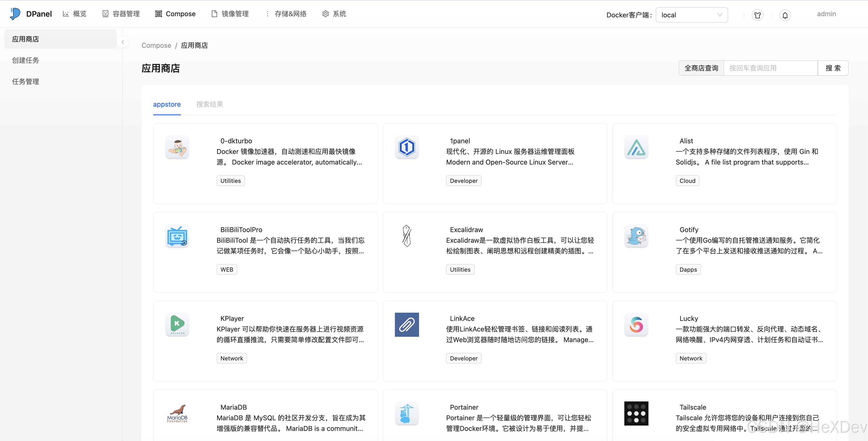
Task: Open the admin user menu
Action: tap(826, 14)
